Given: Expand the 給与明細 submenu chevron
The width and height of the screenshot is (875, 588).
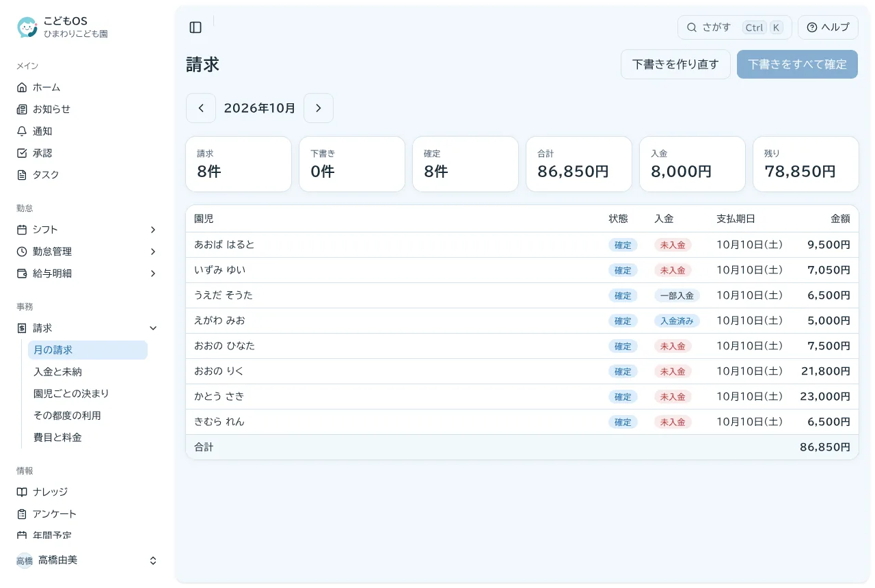Looking at the screenshot, I should point(153,273).
